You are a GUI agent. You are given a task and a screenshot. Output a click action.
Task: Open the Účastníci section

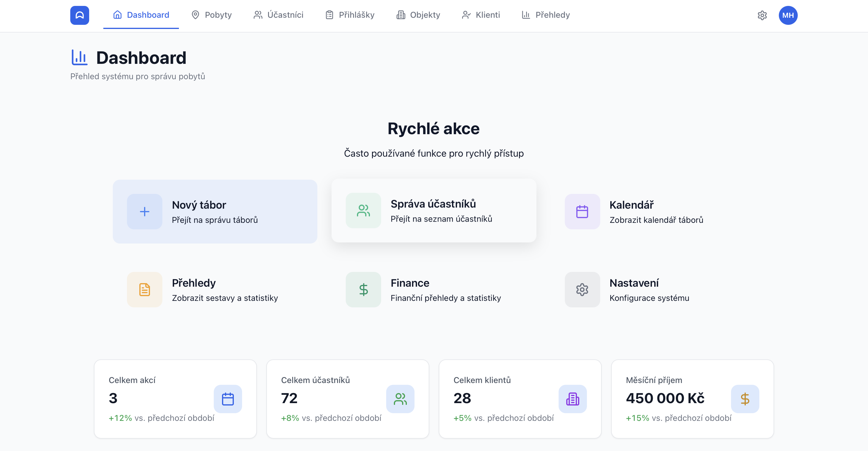[278, 15]
